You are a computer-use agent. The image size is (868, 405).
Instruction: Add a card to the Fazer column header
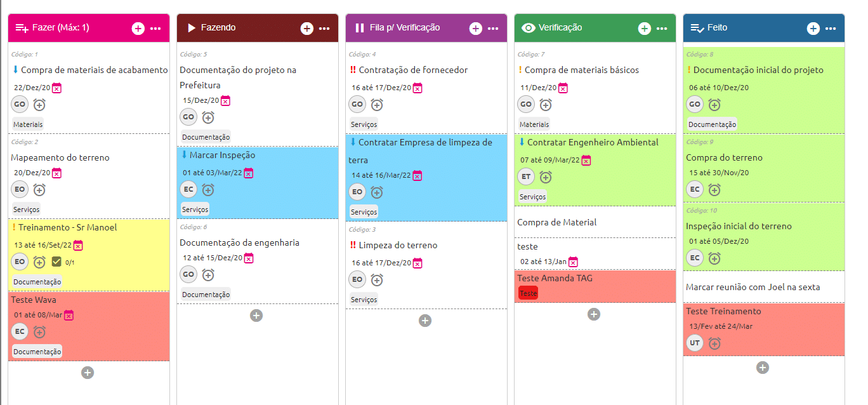pos(138,28)
